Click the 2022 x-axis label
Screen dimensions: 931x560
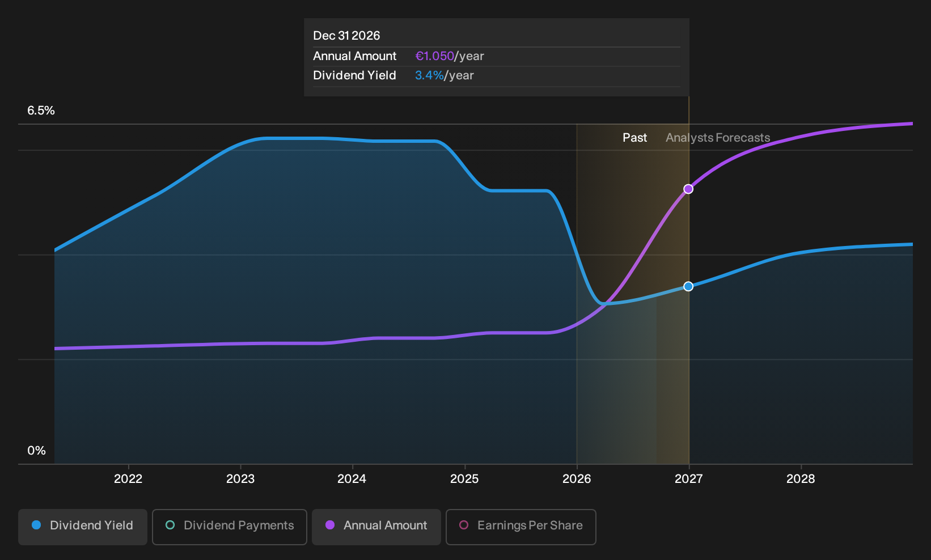[x=128, y=479]
